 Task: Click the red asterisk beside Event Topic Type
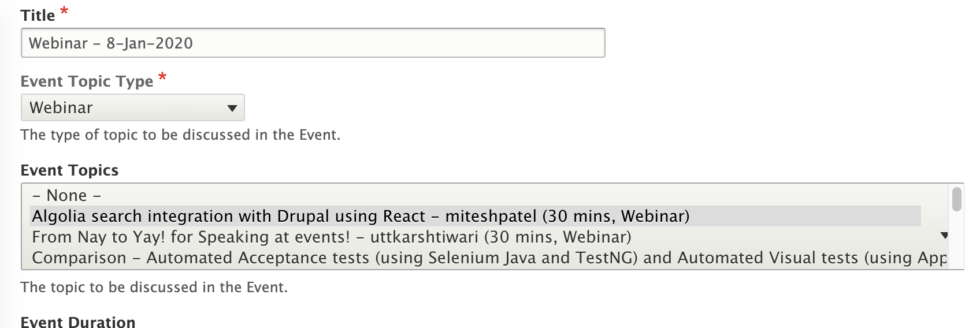click(x=162, y=77)
